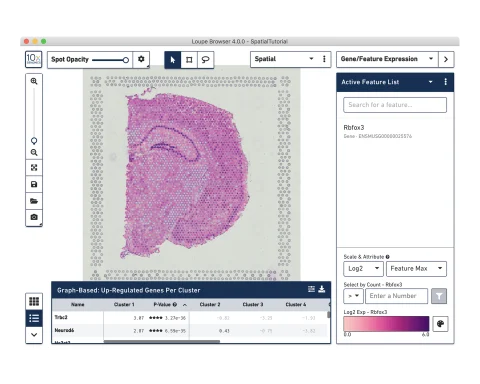
Task: Save the file with disk icon
Action: 34,184
